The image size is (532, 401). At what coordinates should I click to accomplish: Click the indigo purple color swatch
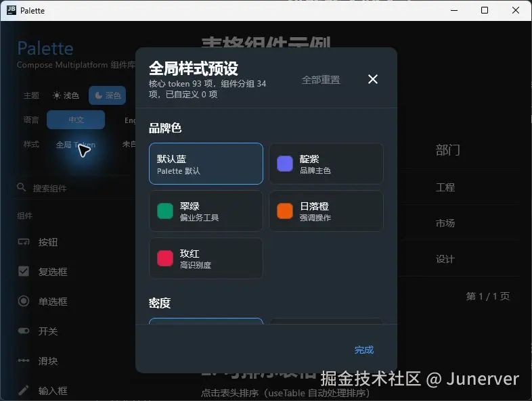click(285, 164)
